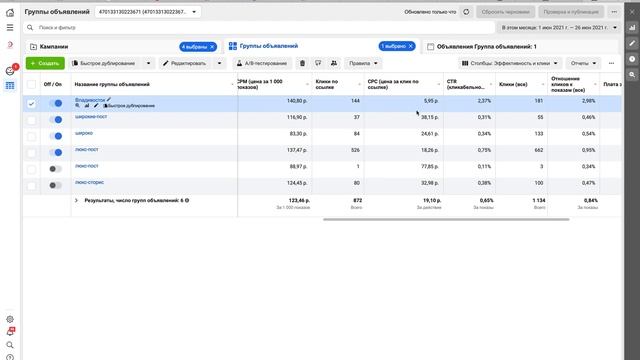Click the magnifier icon in right side panel
This screenshot has height=360, width=640.
pos(632,75)
